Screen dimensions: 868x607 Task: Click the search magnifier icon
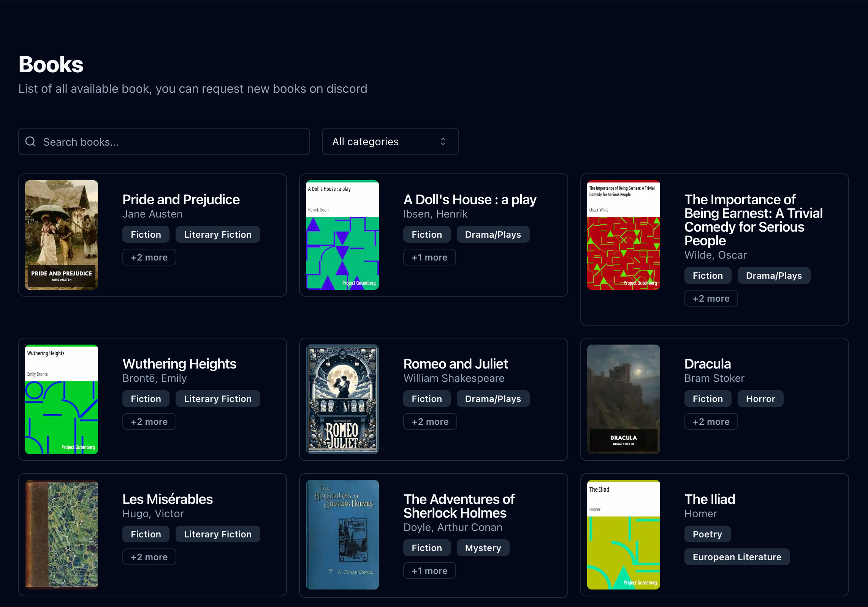click(x=30, y=142)
